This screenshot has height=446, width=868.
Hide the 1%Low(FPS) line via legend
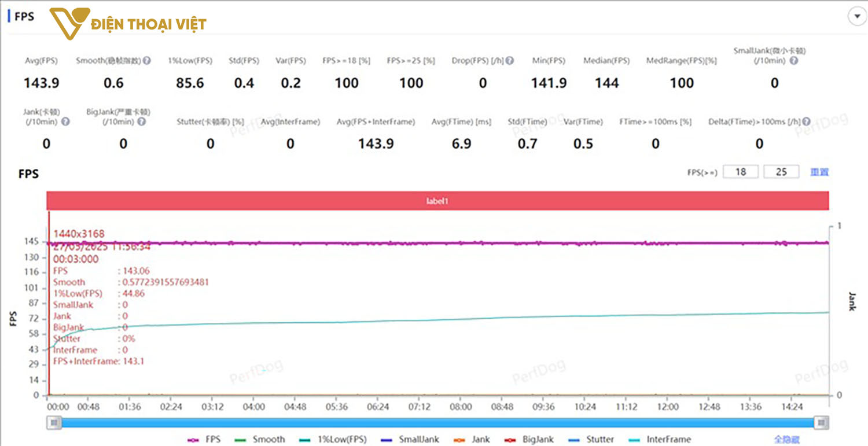click(x=333, y=440)
